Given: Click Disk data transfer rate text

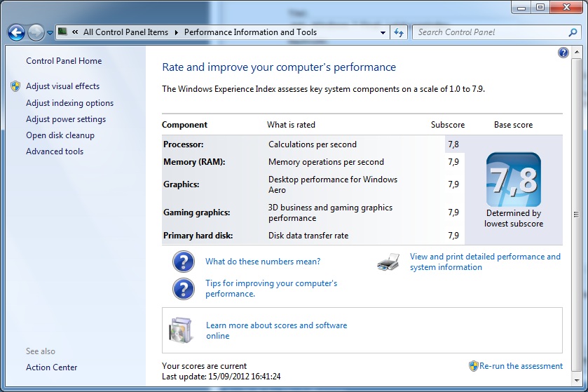Looking at the screenshot, I should (308, 236).
